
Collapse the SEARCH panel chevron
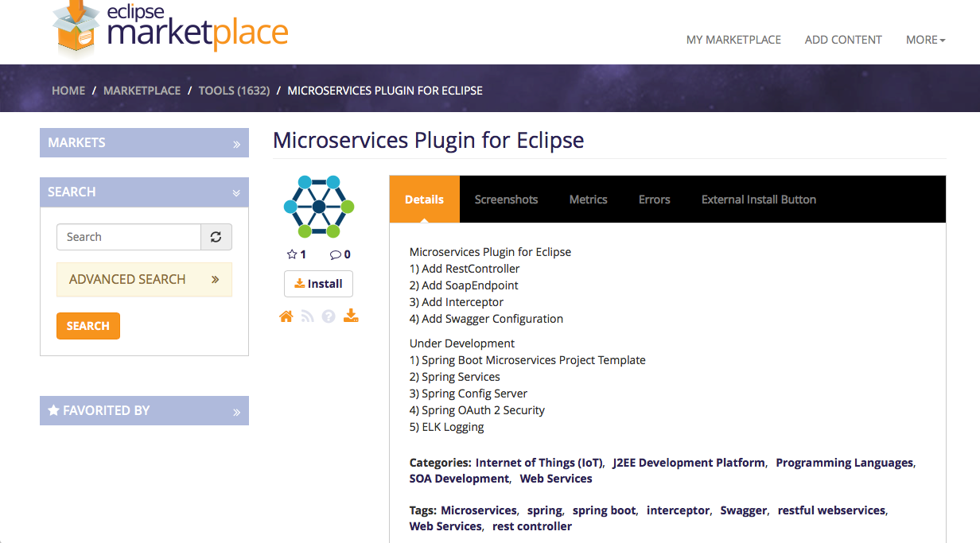click(x=236, y=192)
